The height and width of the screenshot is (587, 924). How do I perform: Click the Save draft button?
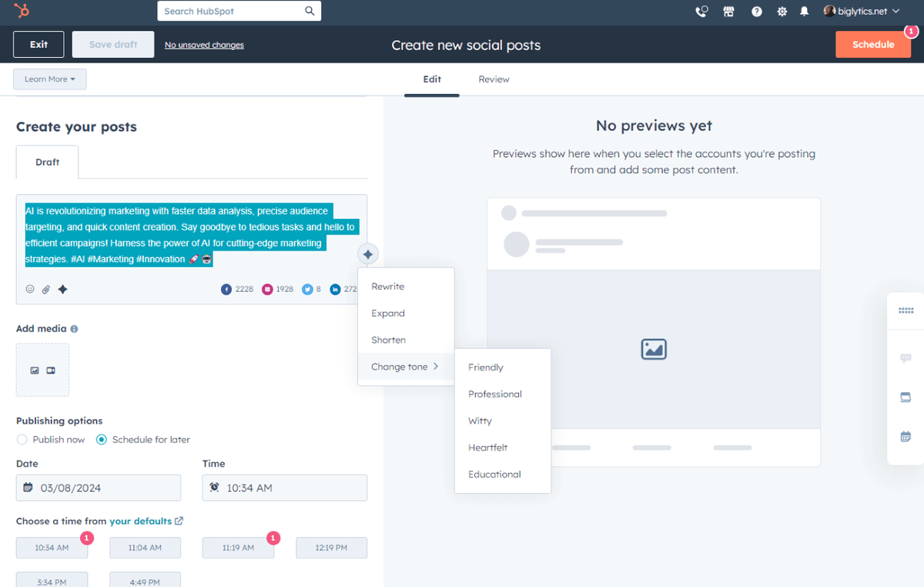[x=113, y=45]
